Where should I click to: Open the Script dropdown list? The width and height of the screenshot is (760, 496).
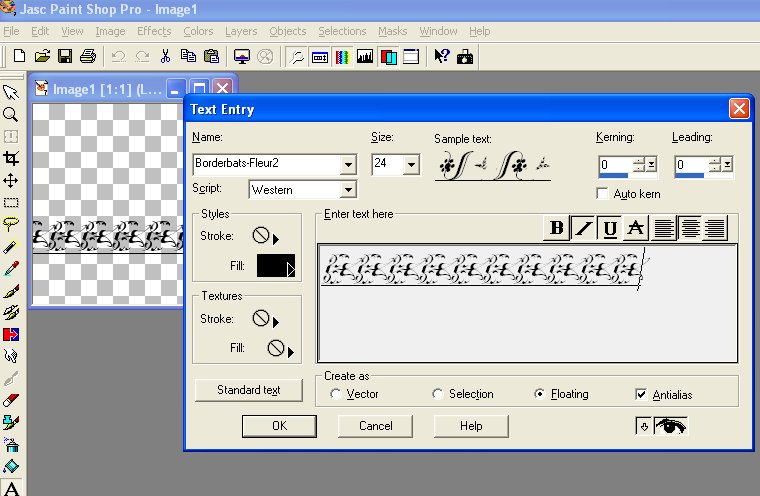(x=348, y=190)
